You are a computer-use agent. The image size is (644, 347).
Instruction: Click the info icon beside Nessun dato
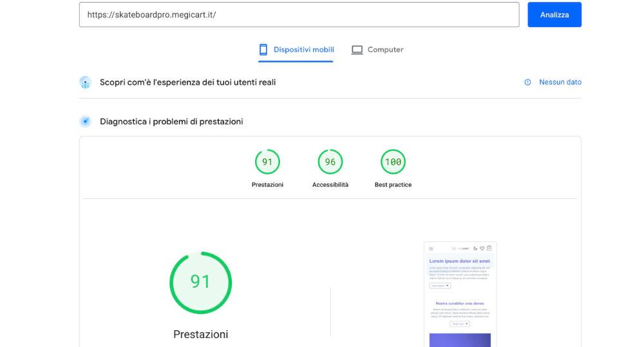pyautogui.click(x=528, y=82)
